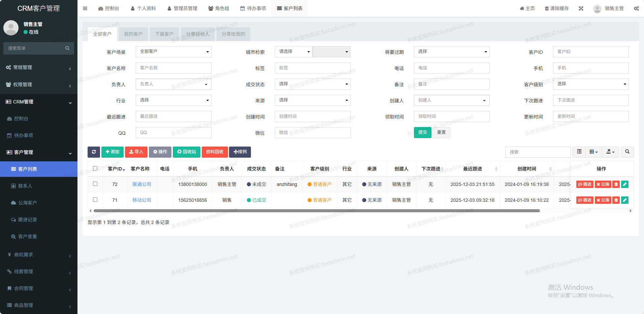The image size is (644, 314).
Task: Tick the checkbox for customer 71 row
Action: (x=95, y=200)
